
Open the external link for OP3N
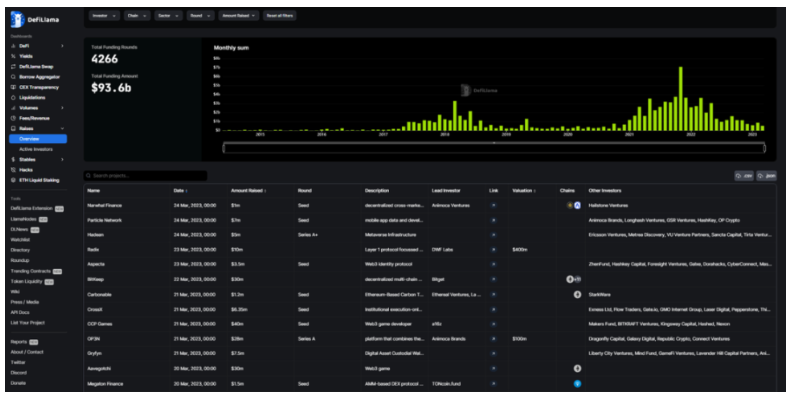pos(493,339)
